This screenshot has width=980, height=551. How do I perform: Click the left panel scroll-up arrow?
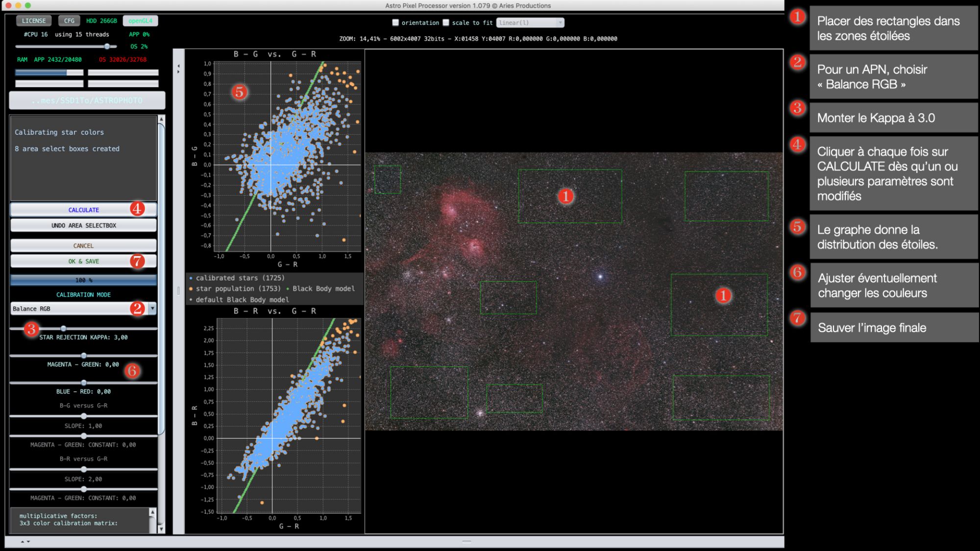(161, 119)
